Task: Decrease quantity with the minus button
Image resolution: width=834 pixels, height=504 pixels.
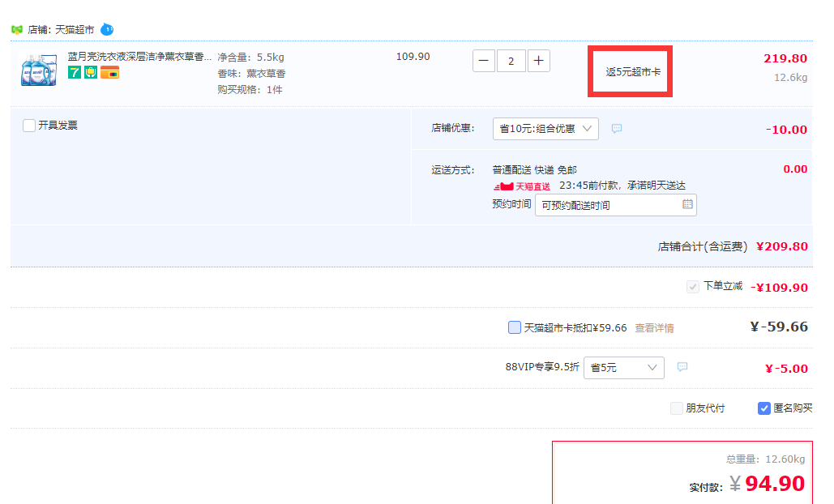Action: click(x=484, y=61)
